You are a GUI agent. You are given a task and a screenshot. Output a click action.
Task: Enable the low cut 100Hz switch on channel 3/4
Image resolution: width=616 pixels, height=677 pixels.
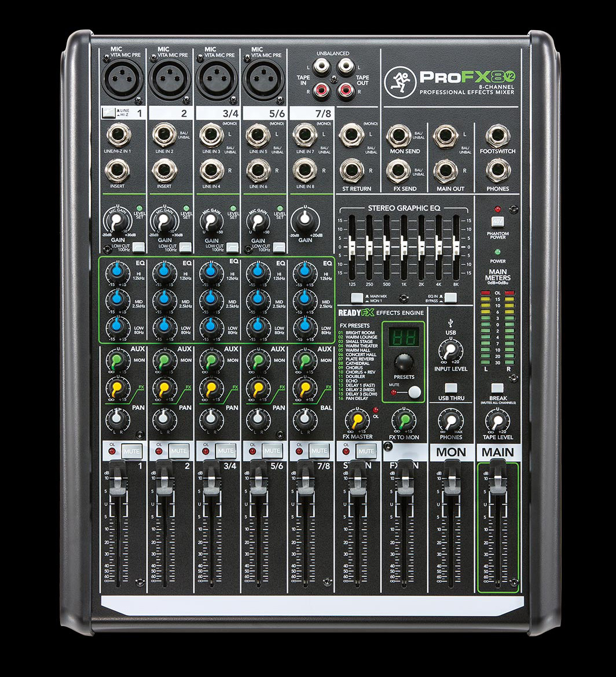pyautogui.click(x=232, y=247)
